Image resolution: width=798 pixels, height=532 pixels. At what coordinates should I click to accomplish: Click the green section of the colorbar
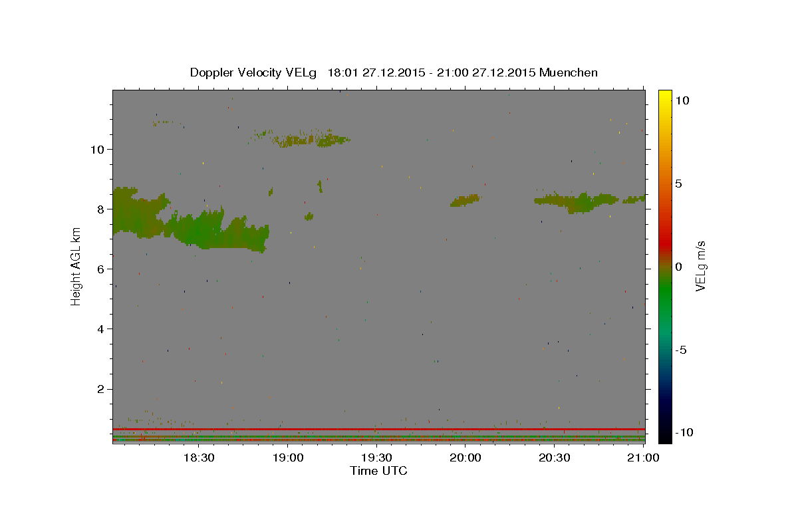664,289
